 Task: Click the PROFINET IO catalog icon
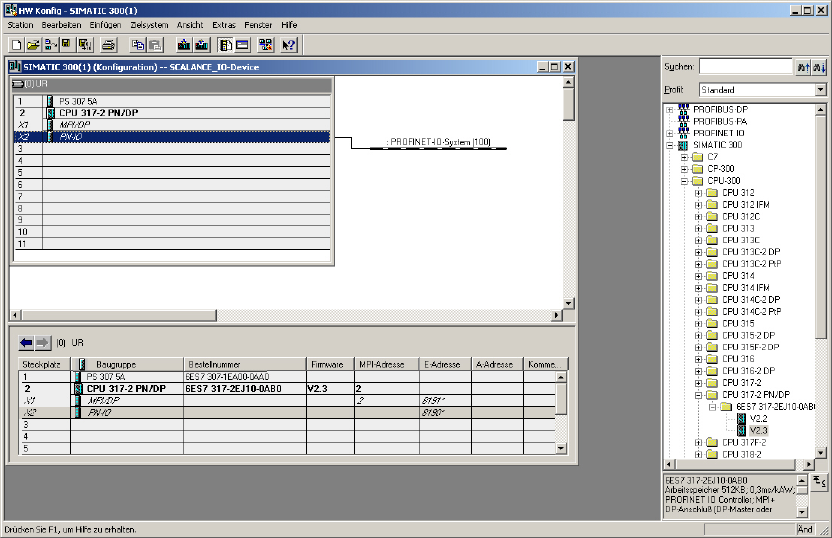(683, 133)
